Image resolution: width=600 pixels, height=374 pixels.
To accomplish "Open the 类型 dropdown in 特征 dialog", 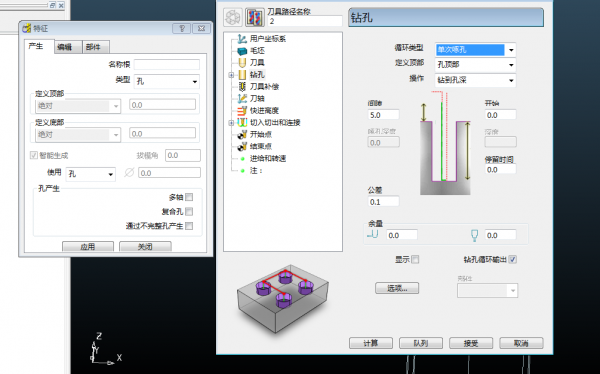I will coord(166,81).
